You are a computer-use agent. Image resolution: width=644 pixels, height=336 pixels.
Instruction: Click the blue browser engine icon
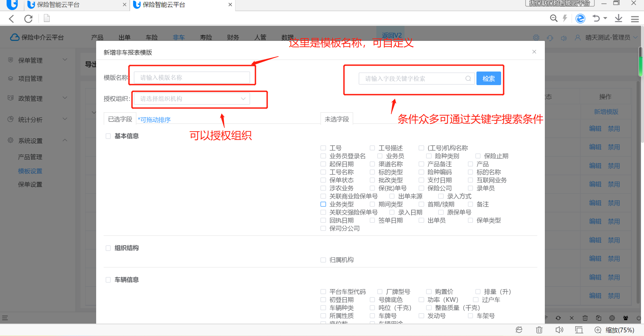tap(580, 18)
